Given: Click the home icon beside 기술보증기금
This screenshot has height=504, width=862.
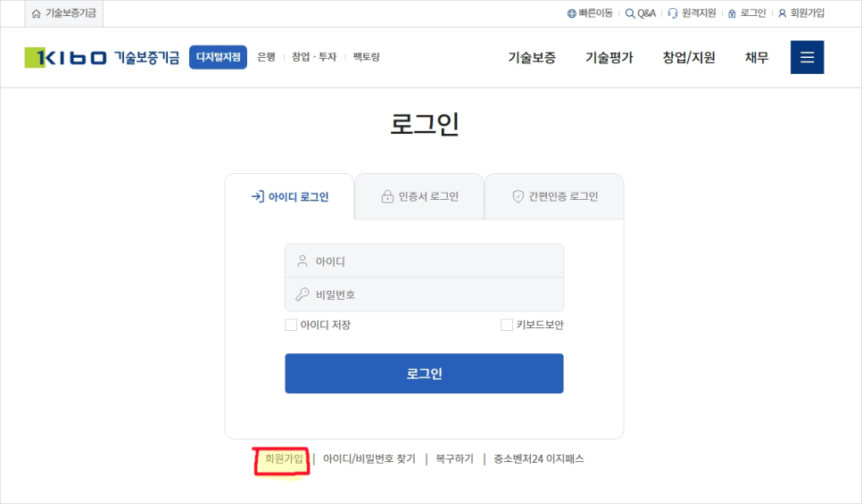Looking at the screenshot, I should [x=36, y=13].
